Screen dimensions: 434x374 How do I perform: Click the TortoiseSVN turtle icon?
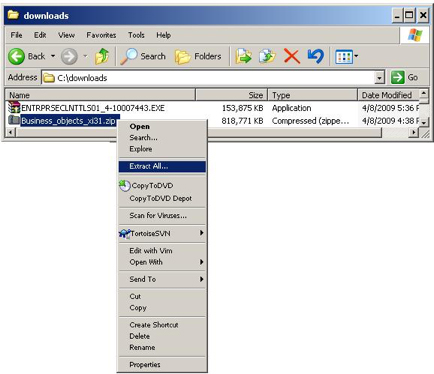pyautogui.click(x=124, y=233)
